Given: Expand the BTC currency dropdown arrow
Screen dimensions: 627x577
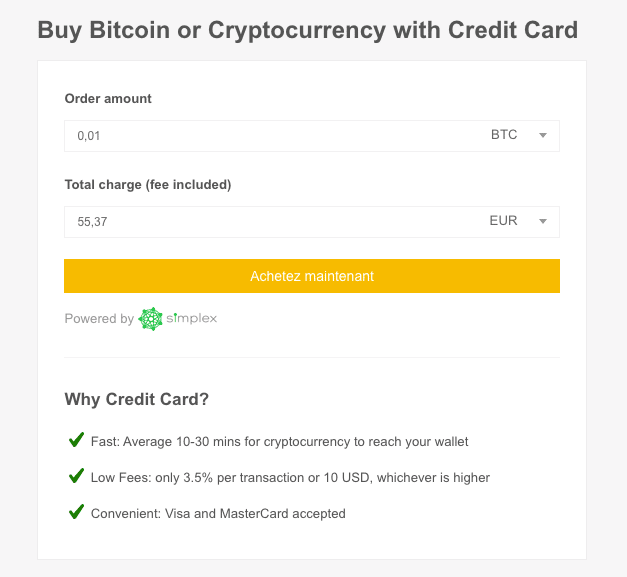Looking at the screenshot, I should tap(543, 136).
